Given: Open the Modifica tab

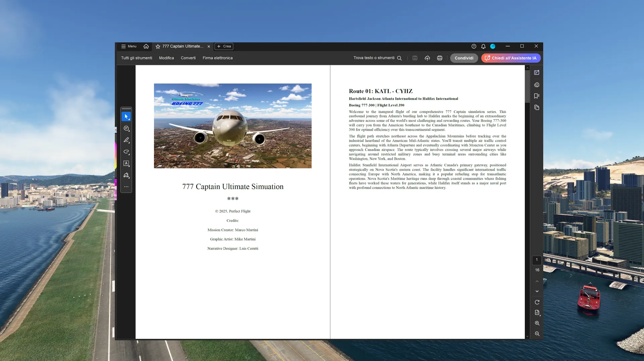Looking at the screenshot, I should pyautogui.click(x=166, y=58).
